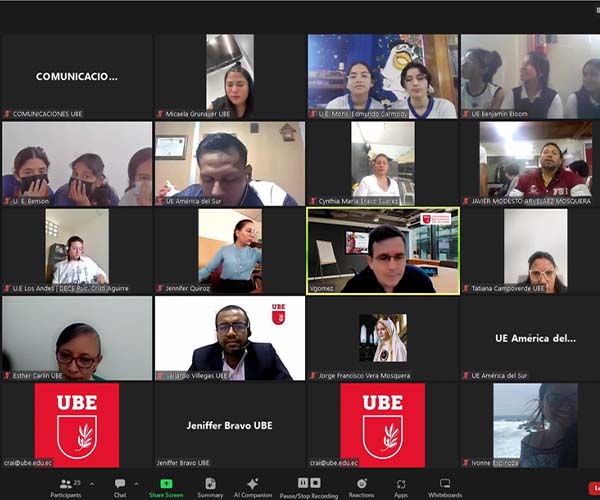The width and height of the screenshot is (600, 500).
Task: Launch the AI Companion
Action: point(253,488)
